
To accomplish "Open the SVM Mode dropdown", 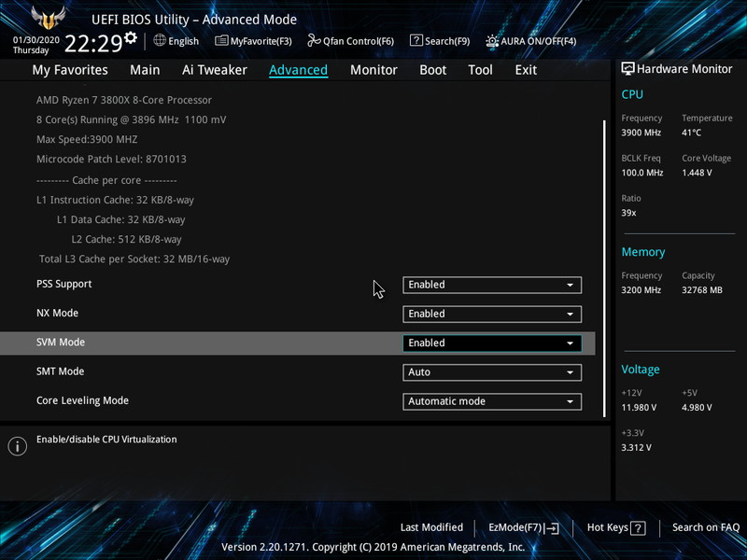I will point(492,343).
